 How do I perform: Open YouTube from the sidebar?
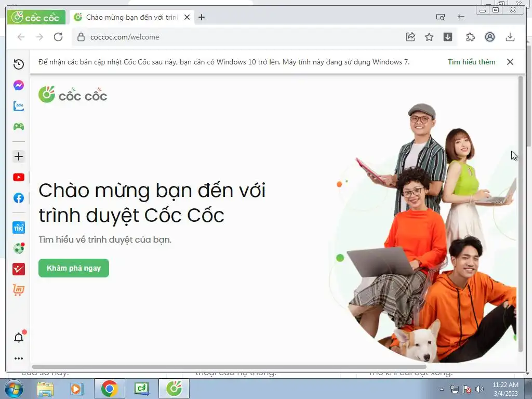pos(19,177)
